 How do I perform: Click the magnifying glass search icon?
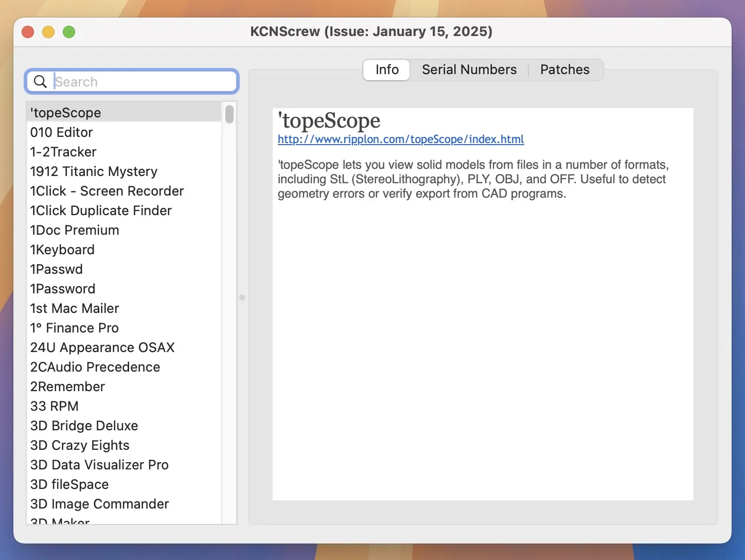[x=40, y=81]
